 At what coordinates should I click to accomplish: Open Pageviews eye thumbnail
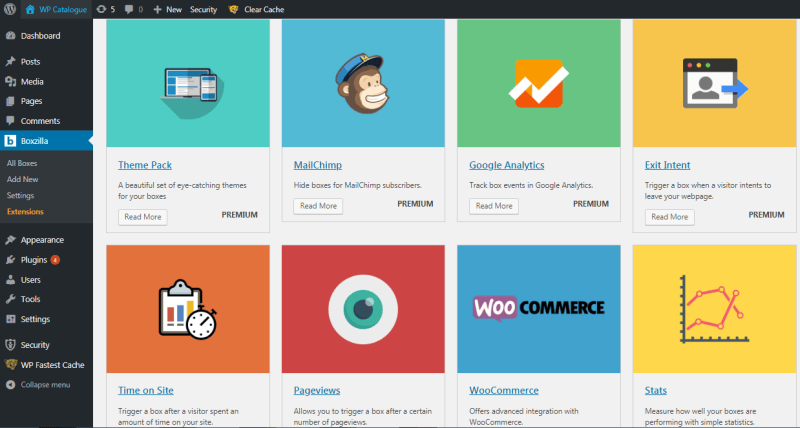(x=363, y=309)
